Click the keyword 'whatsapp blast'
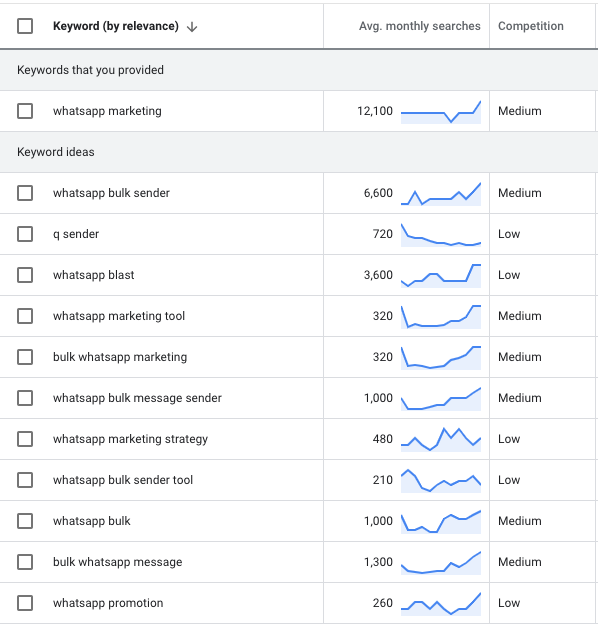Screen dimensions: 598x624 click(93, 275)
